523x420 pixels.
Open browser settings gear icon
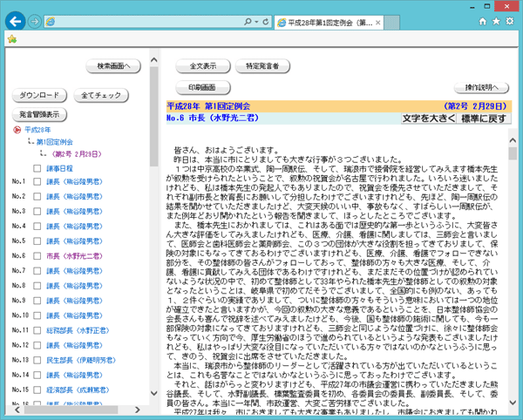point(510,21)
